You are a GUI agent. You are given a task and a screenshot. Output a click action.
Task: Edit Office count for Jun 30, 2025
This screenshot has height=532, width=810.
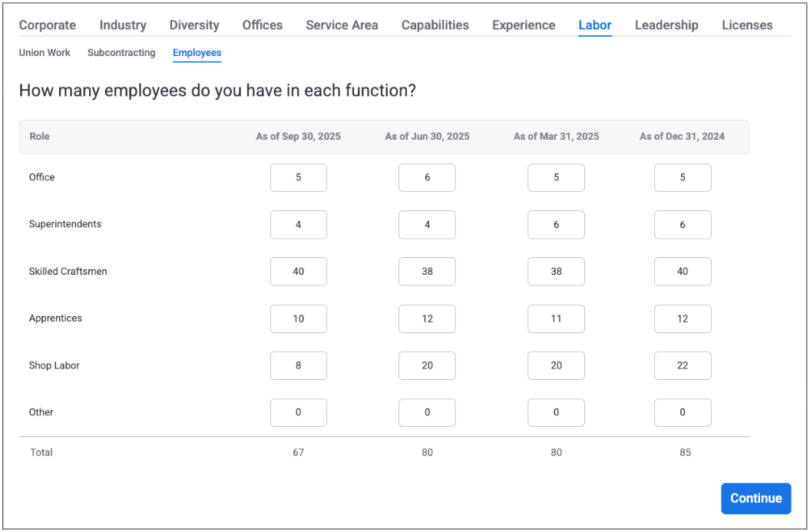(x=427, y=177)
